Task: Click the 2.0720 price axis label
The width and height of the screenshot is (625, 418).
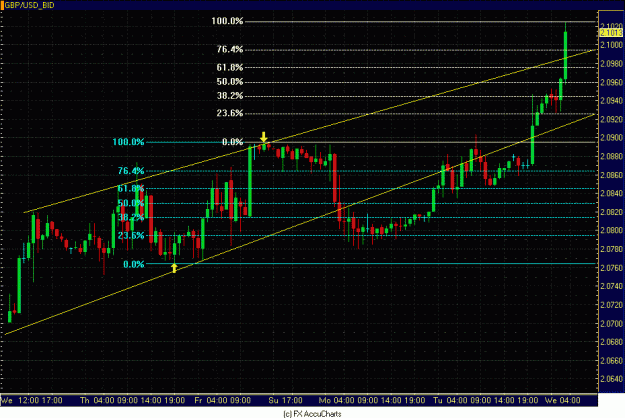Action: coord(611,305)
